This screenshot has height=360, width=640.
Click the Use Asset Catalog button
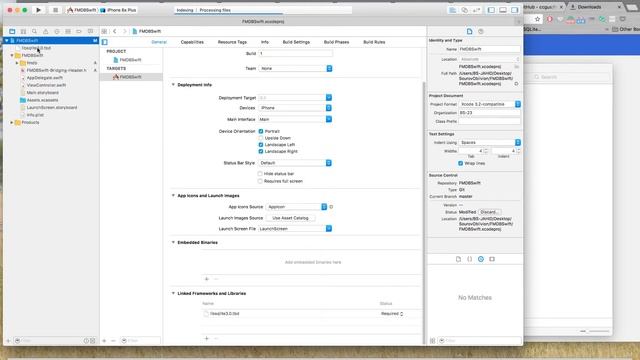point(290,218)
